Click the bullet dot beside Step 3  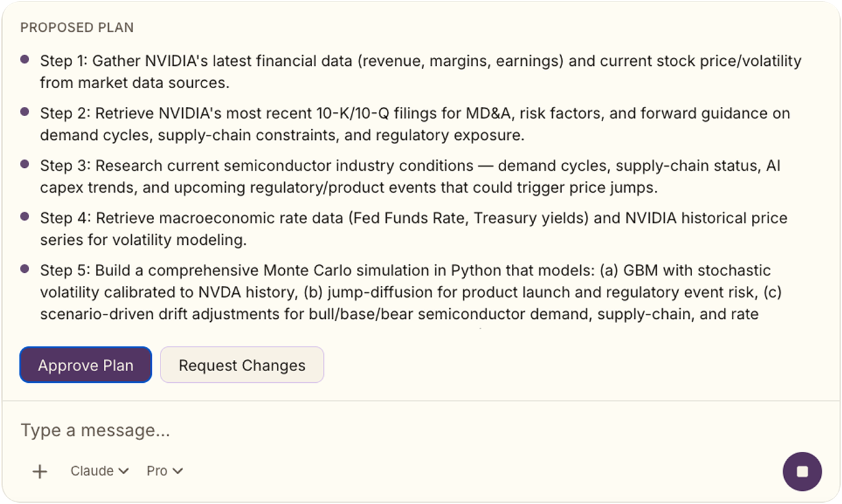coord(25,164)
